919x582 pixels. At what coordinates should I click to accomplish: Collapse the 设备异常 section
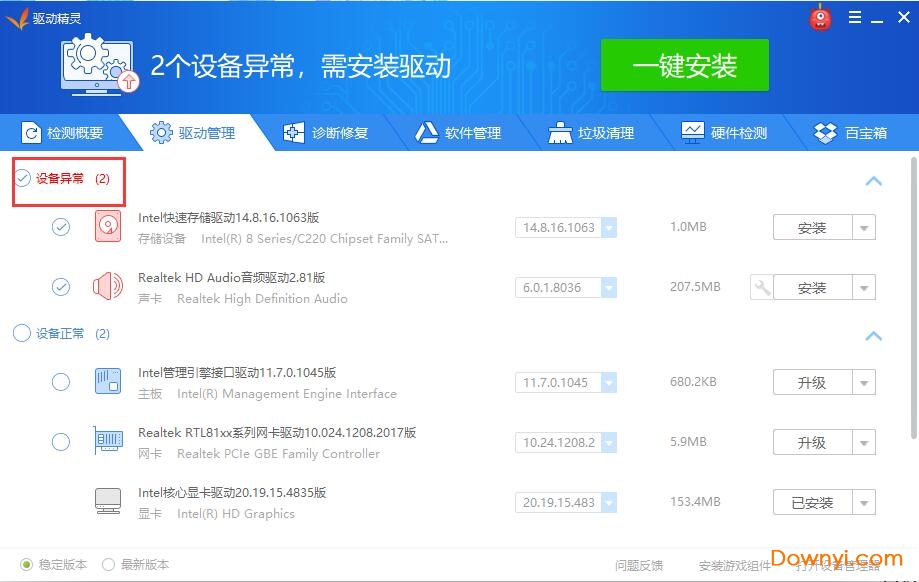coord(874,181)
